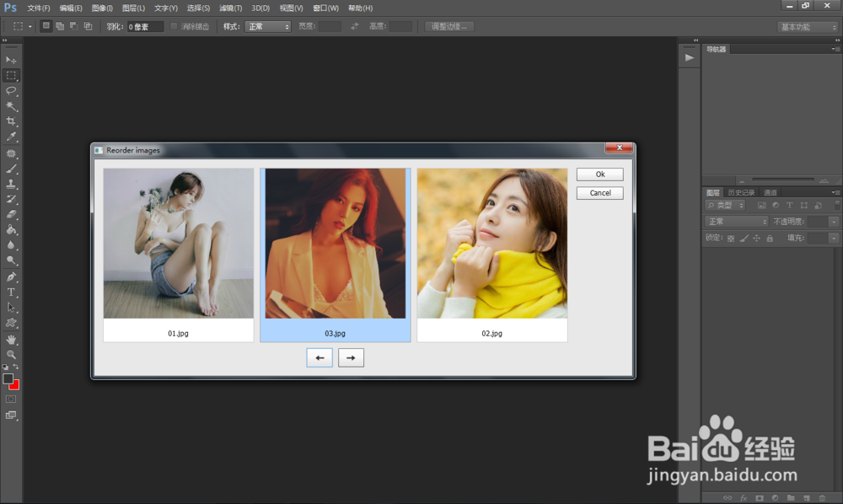Select the Rectangular Marquee tool in toolbox
The width and height of the screenshot is (843, 504).
click(x=11, y=75)
